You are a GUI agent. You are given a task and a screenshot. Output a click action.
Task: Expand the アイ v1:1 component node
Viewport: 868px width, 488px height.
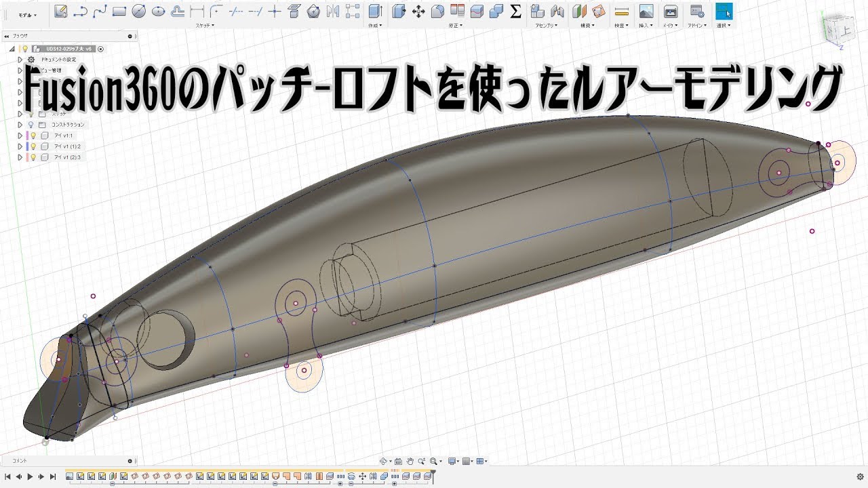[20, 136]
